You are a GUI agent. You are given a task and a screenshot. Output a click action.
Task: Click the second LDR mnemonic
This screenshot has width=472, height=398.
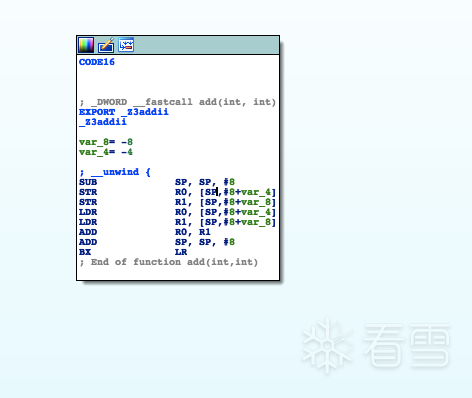coord(88,222)
